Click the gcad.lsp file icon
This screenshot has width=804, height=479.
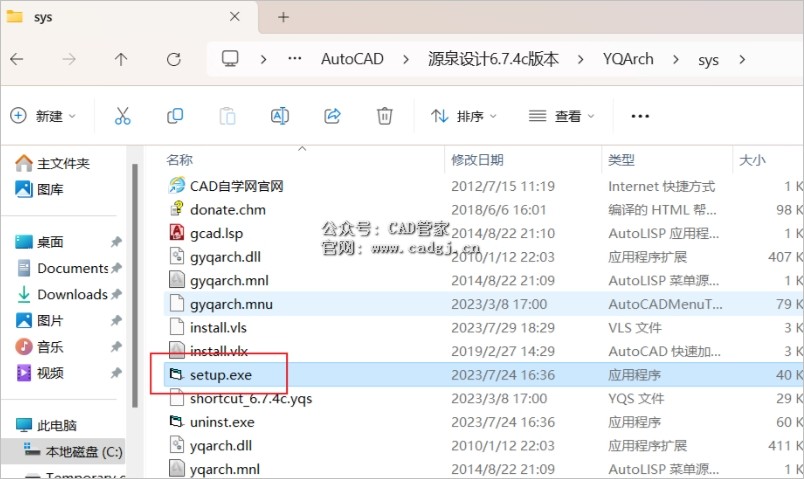[176, 233]
